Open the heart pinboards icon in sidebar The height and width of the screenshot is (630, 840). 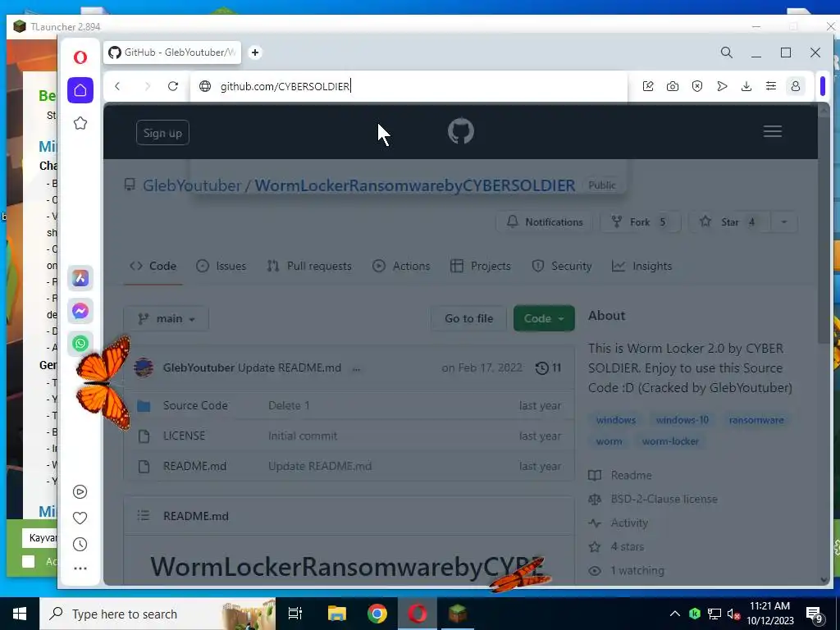pyautogui.click(x=80, y=518)
